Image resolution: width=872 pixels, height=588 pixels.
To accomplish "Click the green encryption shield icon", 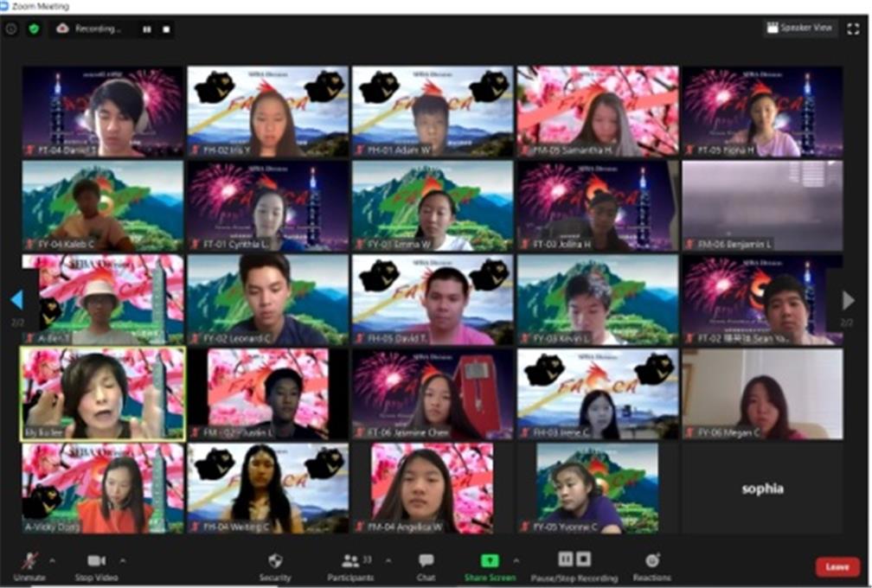I will tap(34, 29).
